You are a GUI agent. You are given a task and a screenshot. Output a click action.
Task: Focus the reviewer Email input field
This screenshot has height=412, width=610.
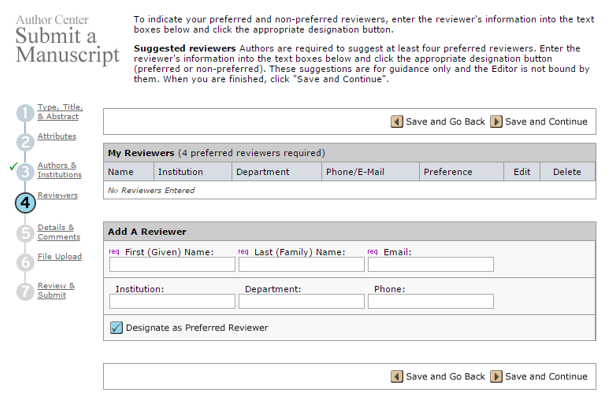[x=430, y=265]
